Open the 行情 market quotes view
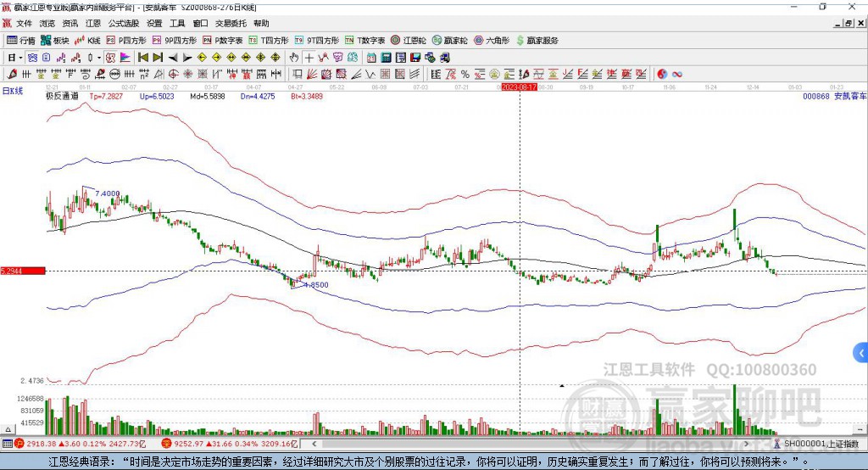This screenshot has height=470, width=868. click(x=21, y=41)
